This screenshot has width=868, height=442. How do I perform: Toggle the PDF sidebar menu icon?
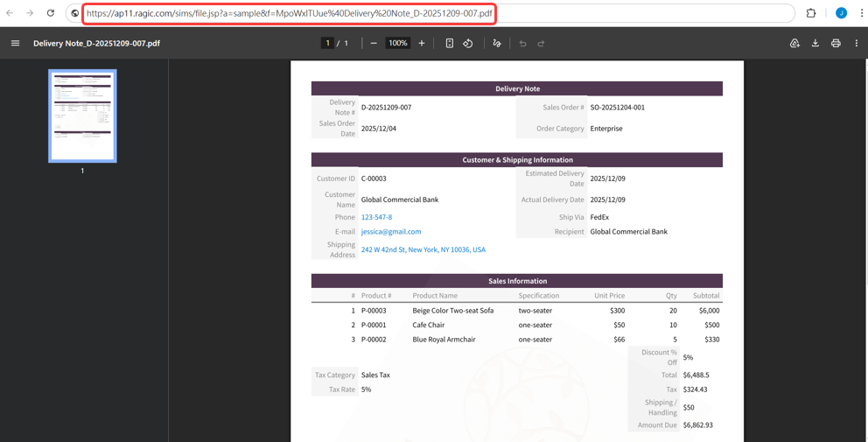(x=15, y=43)
